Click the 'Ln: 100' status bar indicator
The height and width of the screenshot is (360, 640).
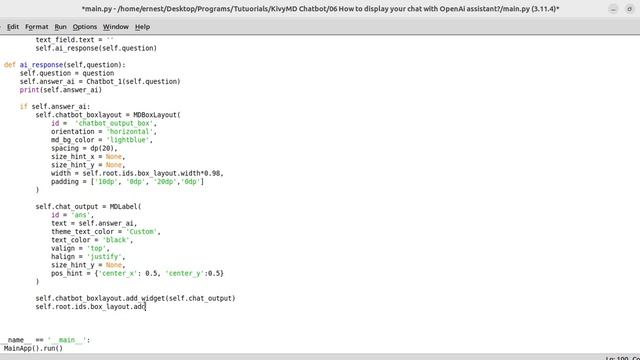click(x=617, y=358)
